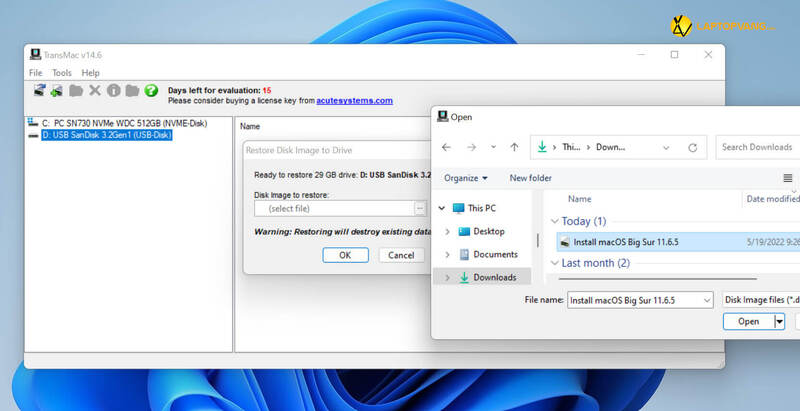Screen dimensions: 800x411
Task: Expand the Downloads tree node
Action: [447, 277]
